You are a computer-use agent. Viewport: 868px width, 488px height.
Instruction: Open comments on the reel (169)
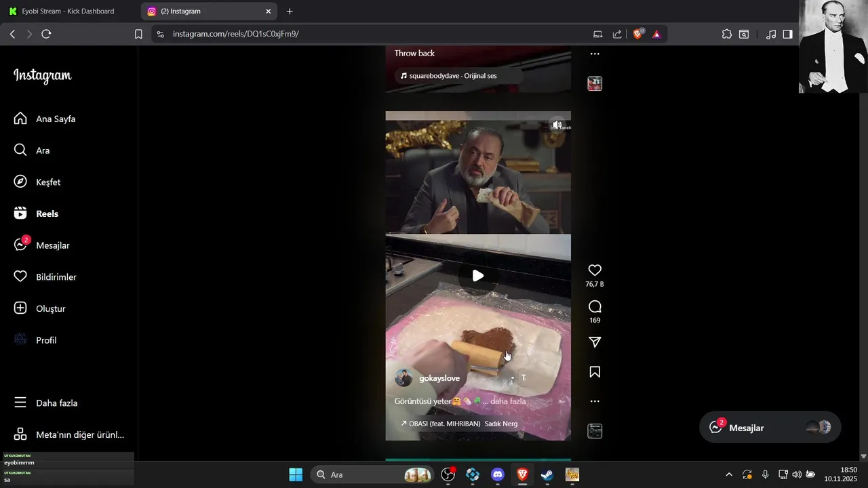pos(595,306)
